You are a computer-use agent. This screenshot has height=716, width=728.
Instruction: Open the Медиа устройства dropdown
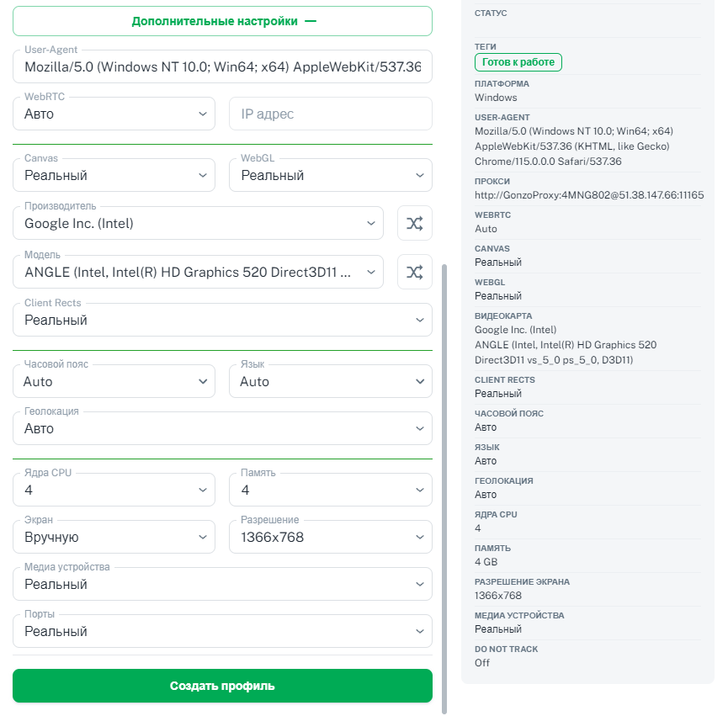click(x=222, y=584)
